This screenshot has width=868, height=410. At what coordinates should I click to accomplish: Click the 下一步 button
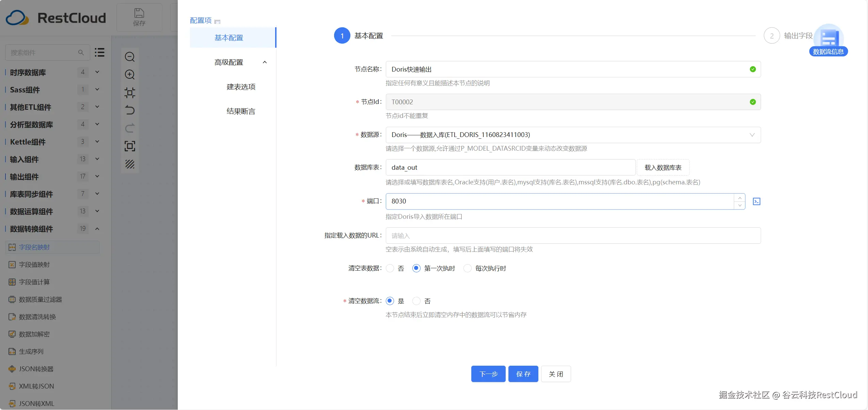(488, 374)
